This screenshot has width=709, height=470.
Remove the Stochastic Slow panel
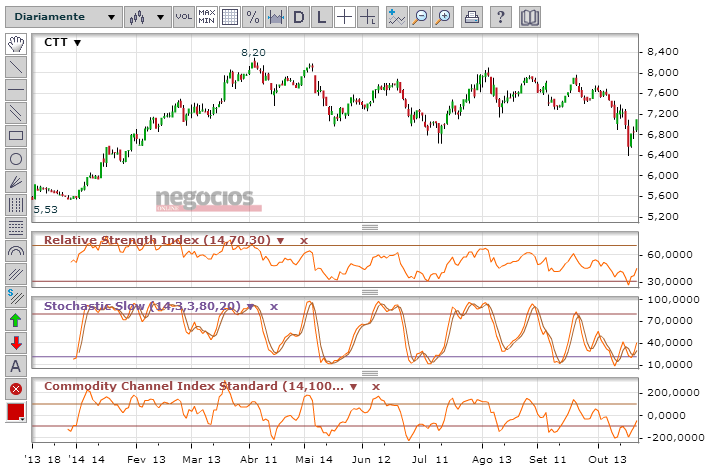point(274,307)
